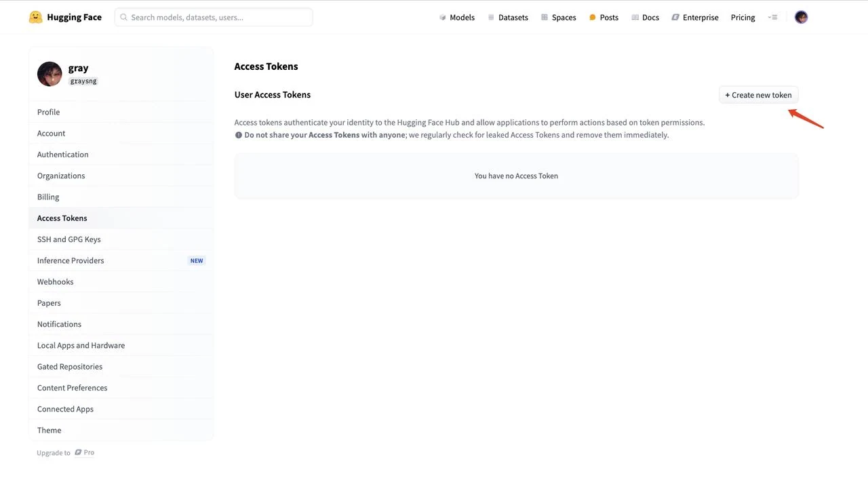Open Theme settings
The width and height of the screenshot is (868, 478).
pyautogui.click(x=121, y=431)
